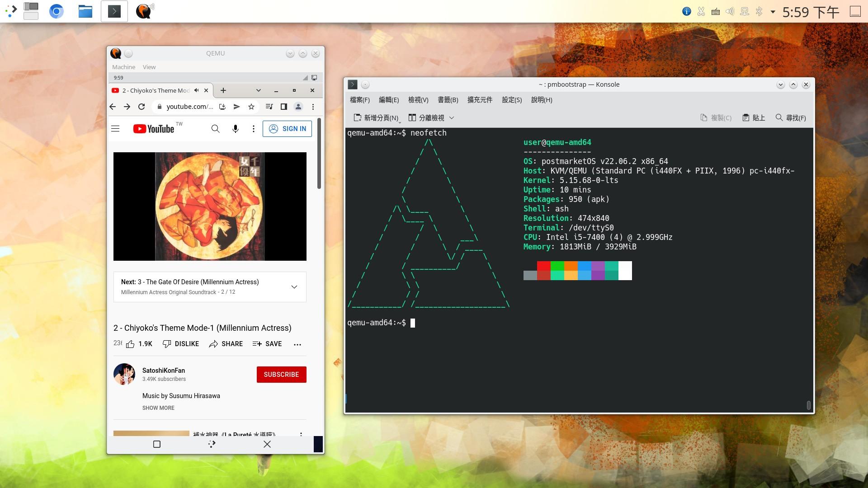Open the network connections tray icon
868x488 pixels.
tap(745, 12)
